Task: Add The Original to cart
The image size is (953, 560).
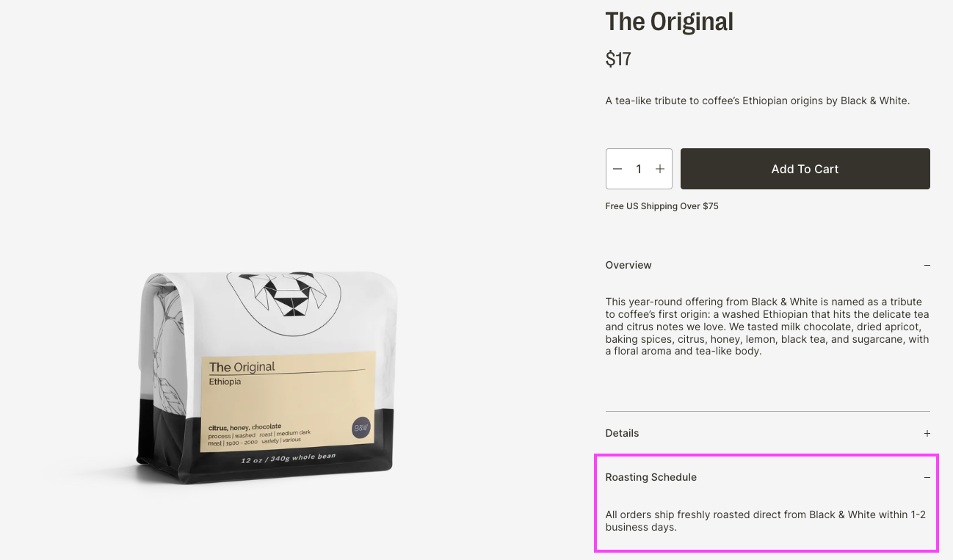Action: [805, 169]
